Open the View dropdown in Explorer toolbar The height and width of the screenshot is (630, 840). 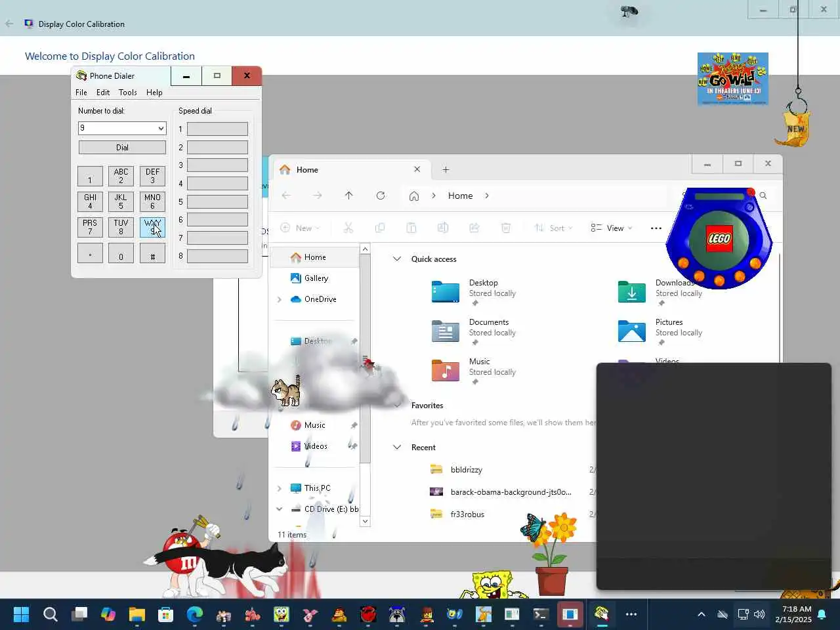(611, 228)
